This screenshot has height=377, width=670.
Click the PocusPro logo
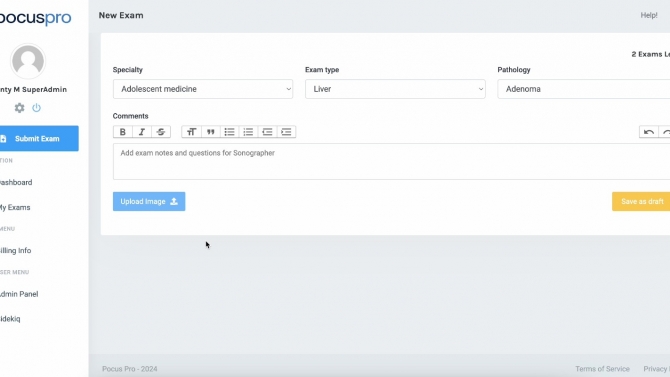(x=35, y=18)
